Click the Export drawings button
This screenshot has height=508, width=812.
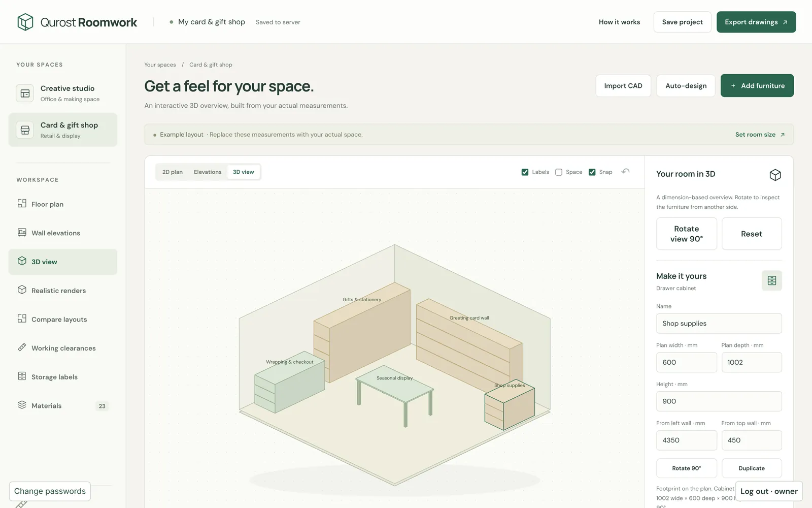tap(756, 22)
